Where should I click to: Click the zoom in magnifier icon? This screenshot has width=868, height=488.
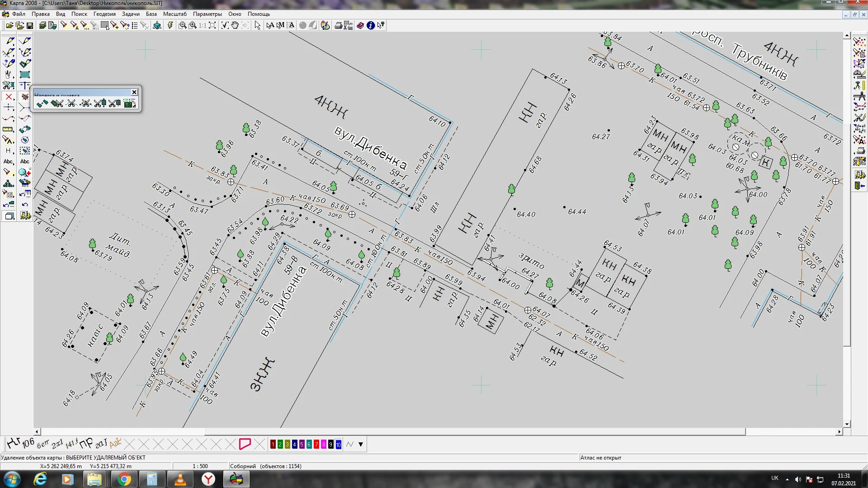coord(193,26)
